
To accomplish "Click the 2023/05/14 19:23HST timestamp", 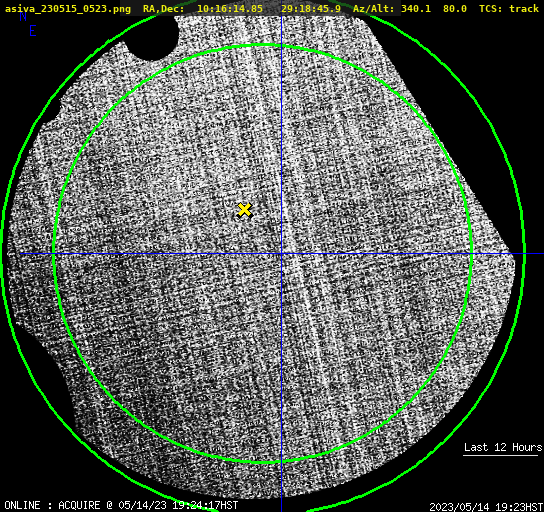I will click(486, 507).
